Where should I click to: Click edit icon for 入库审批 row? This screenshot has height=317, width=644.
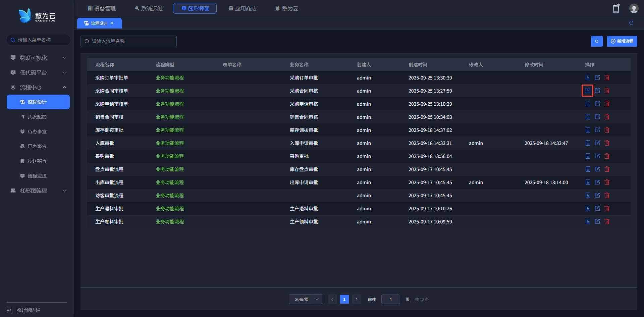click(597, 143)
